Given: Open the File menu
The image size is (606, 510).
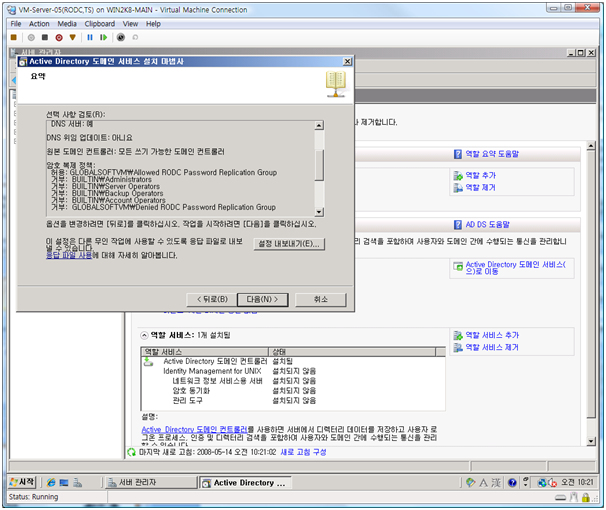Looking at the screenshot, I should pyautogui.click(x=16, y=24).
